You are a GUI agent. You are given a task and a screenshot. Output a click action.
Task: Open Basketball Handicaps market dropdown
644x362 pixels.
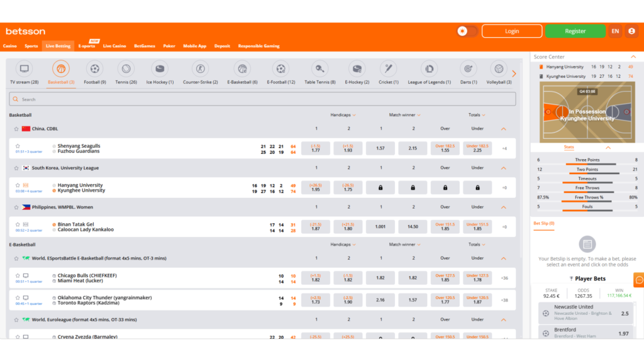point(343,115)
